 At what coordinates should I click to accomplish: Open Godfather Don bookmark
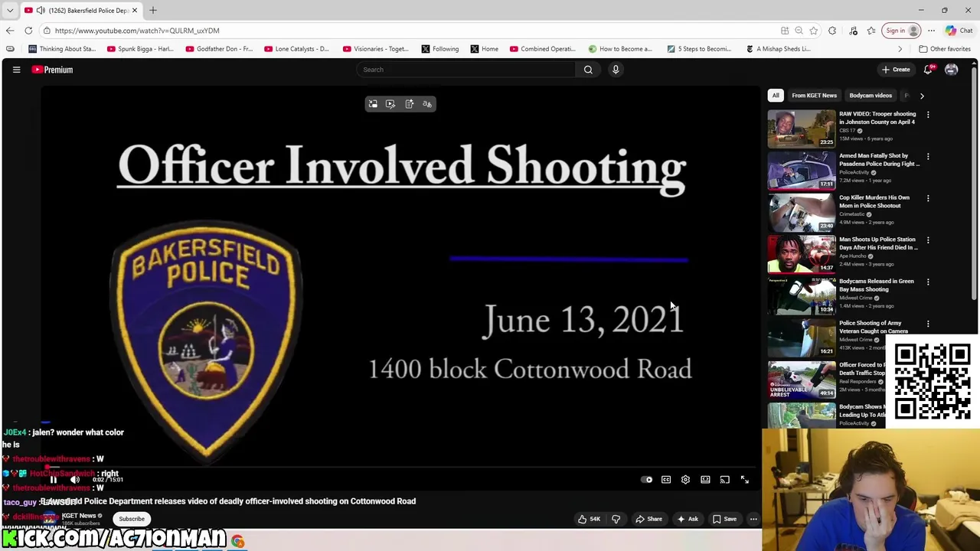218,49
